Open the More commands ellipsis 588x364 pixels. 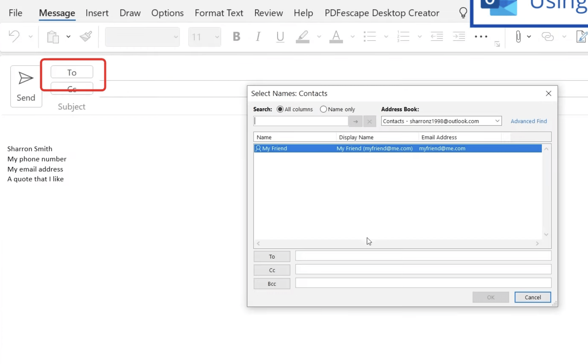click(x=481, y=37)
